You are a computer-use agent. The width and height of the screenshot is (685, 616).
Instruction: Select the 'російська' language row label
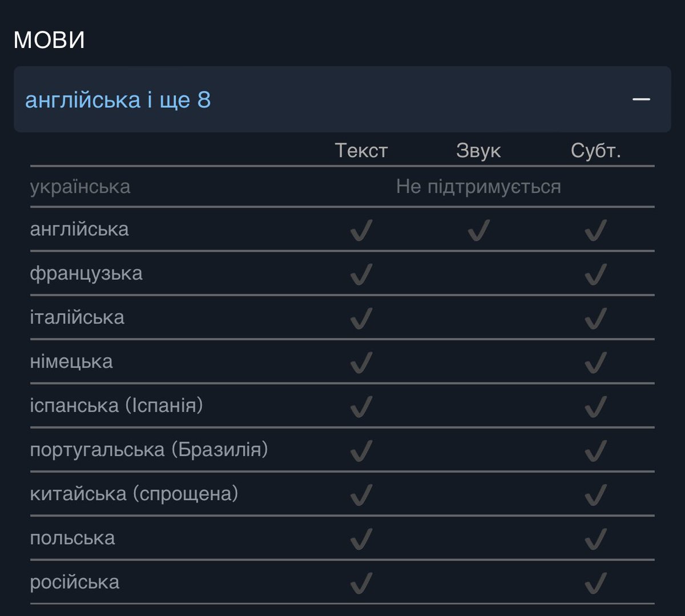coord(75,582)
